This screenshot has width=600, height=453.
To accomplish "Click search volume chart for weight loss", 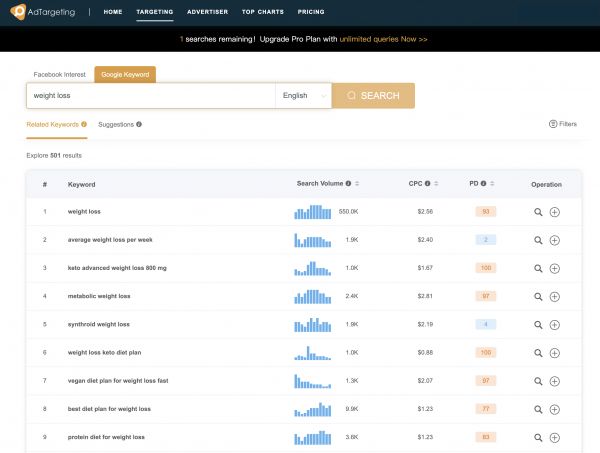I will click(313, 212).
